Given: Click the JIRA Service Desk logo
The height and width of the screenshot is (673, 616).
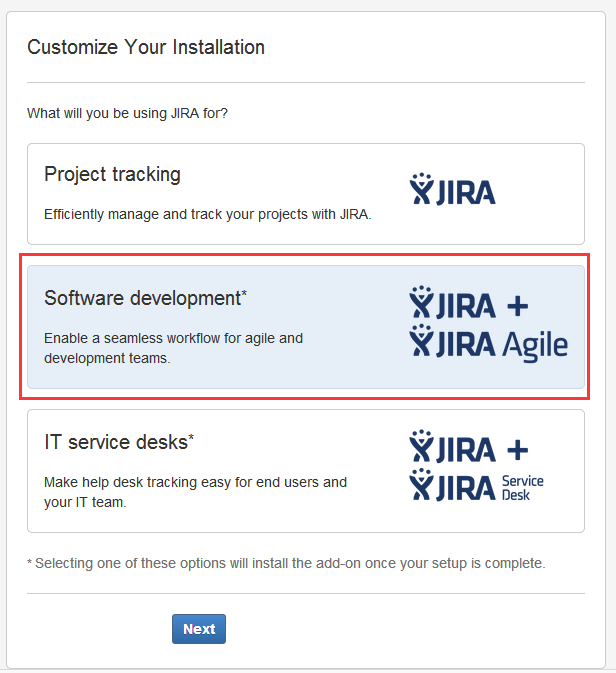Looking at the screenshot, I should tap(476, 487).
